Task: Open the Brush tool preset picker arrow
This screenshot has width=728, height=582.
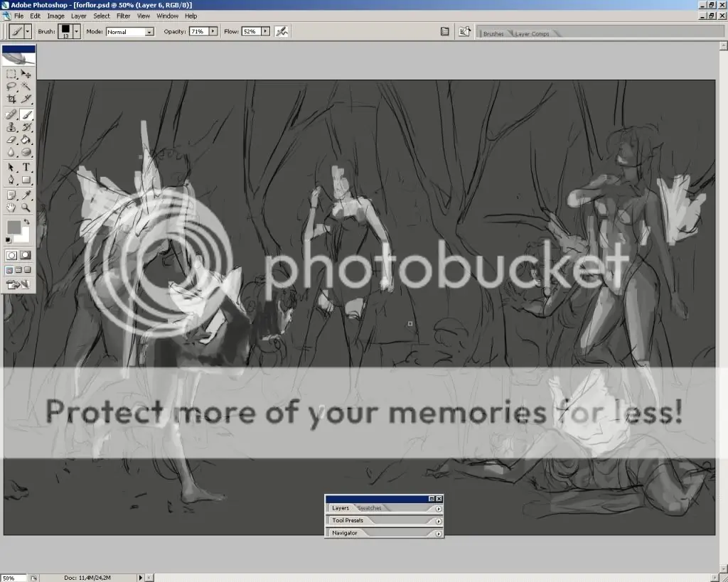Action: tap(28, 31)
